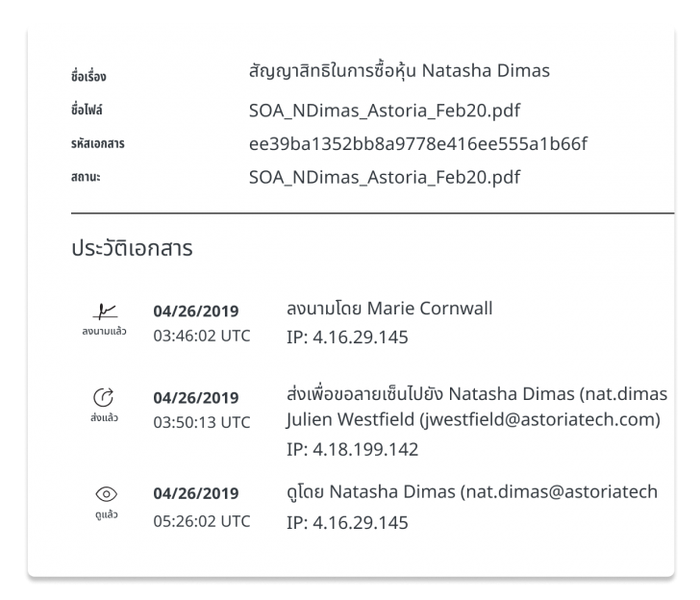The width and height of the screenshot is (700, 600).
Task: Click the ลงนามโดย Marie Cornwall entry
Action: 391,311
